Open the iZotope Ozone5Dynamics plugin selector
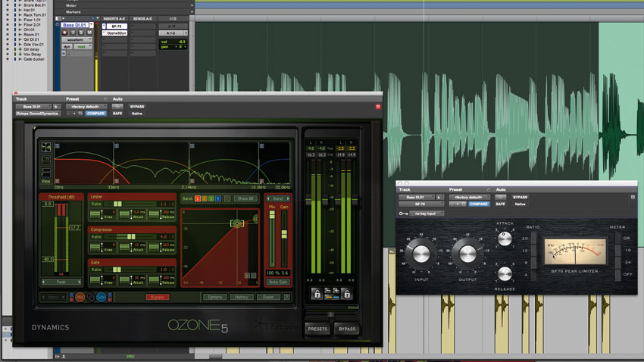Viewport: 644px width, 362px height. [x=38, y=114]
